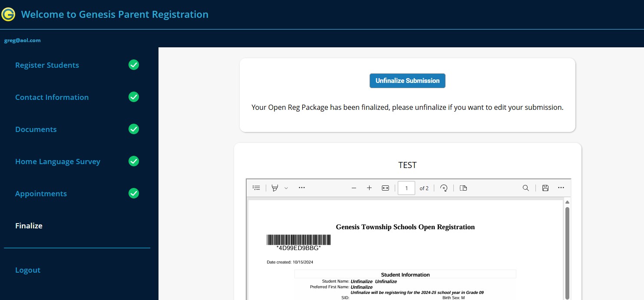Click the PDF page number field
The width and height of the screenshot is (644, 300).
[x=406, y=188]
